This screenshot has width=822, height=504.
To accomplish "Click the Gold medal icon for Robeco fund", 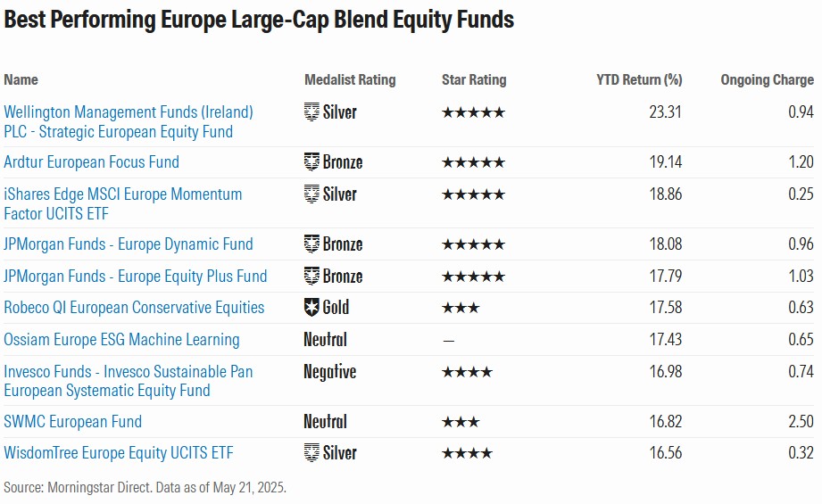I will pos(311,308).
